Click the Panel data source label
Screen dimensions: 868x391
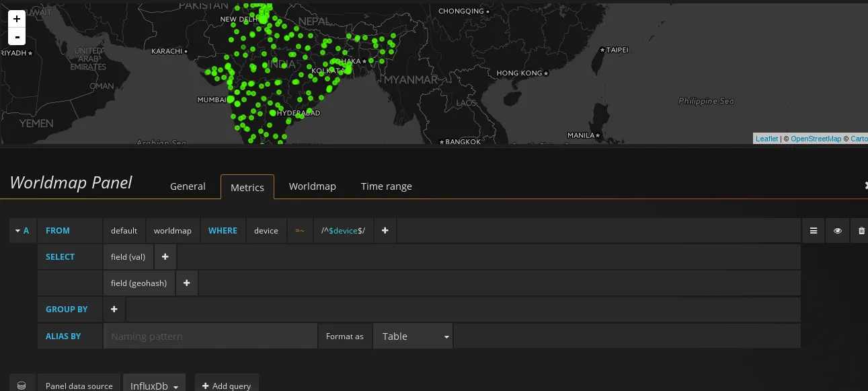coord(79,386)
